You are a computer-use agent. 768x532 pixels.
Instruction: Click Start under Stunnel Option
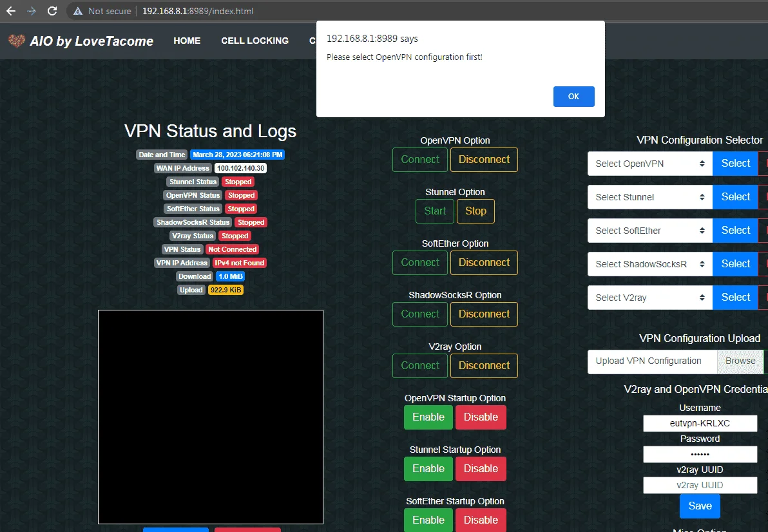[x=435, y=211]
